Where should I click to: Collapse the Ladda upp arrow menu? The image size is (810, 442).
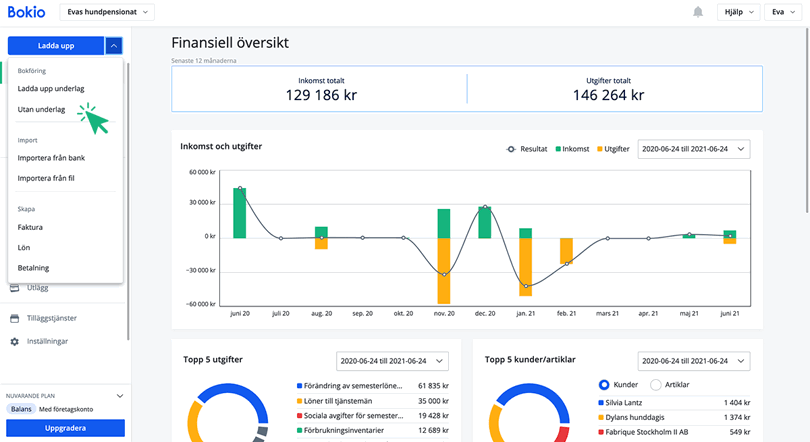[x=114, y=45]
